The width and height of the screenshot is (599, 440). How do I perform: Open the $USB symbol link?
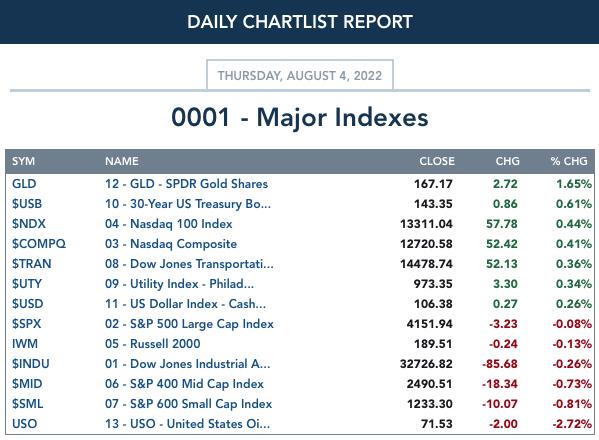click(x=27, y=204)
